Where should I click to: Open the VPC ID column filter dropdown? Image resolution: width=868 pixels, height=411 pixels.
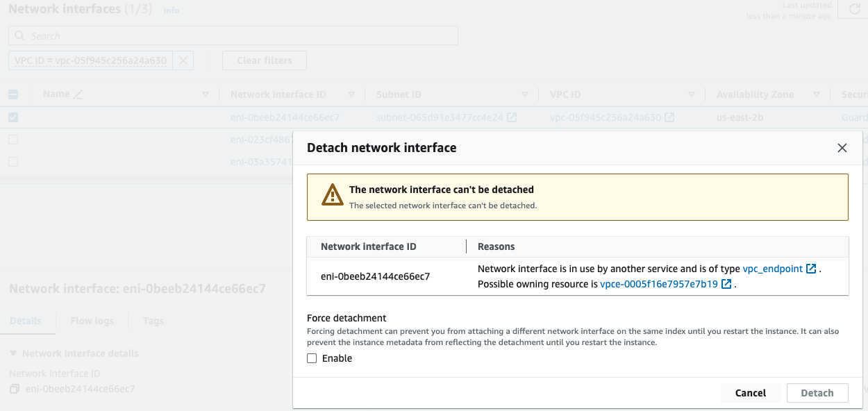(691, 94)
